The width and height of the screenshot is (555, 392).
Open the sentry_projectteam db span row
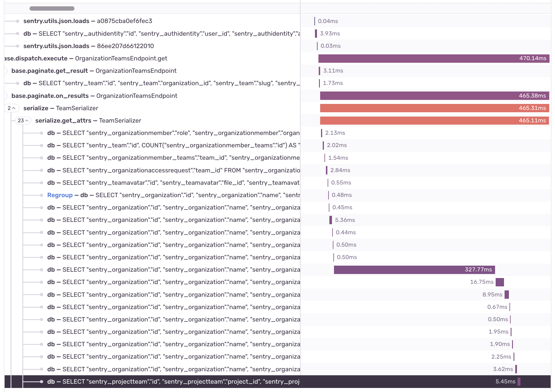click(173, 382)
